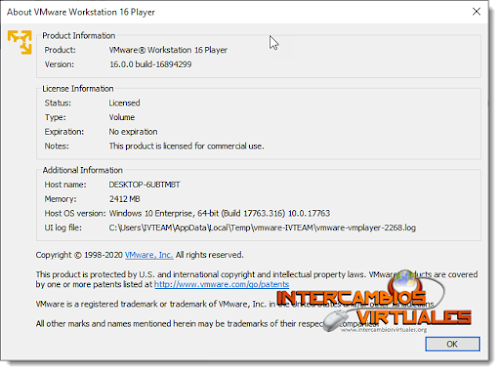Click the Notes label
Viewport: 500px width, 372px height.
point(57,146)
